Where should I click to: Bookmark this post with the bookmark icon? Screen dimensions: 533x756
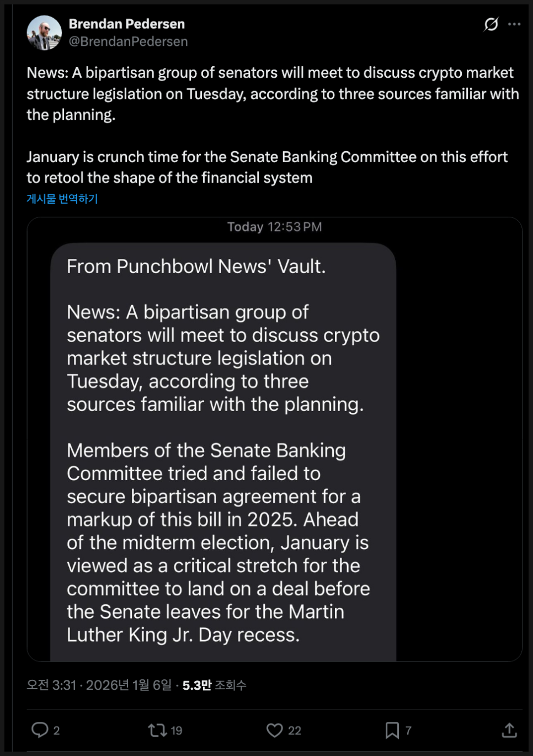pos(392,730)
